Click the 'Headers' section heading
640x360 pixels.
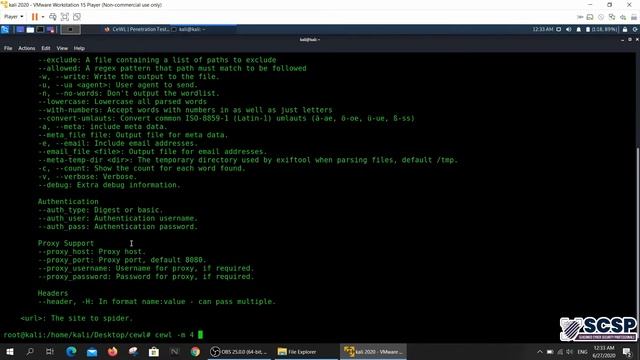pos(53,293)
